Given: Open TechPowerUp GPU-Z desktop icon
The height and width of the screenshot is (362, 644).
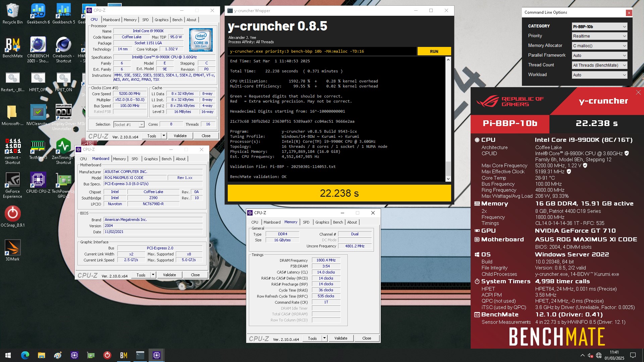Looking at the screenshot, I should point(64,185).
